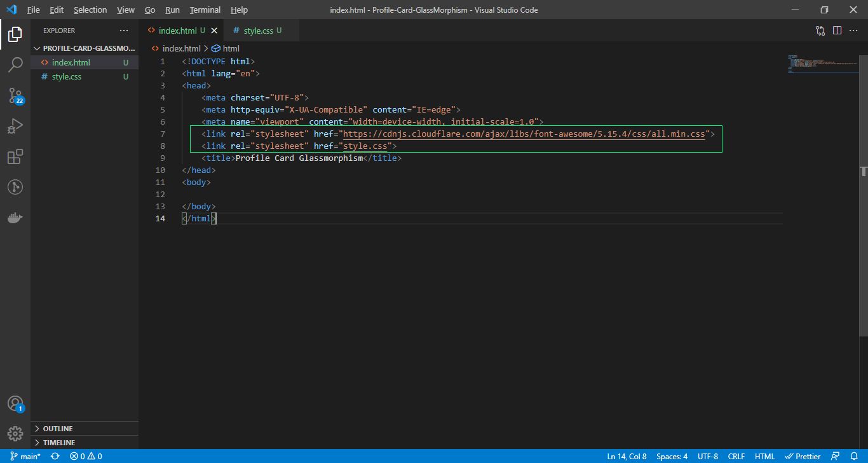The image size is (868, 463).
Task: Click the minimap code preview
Action: 822,64
